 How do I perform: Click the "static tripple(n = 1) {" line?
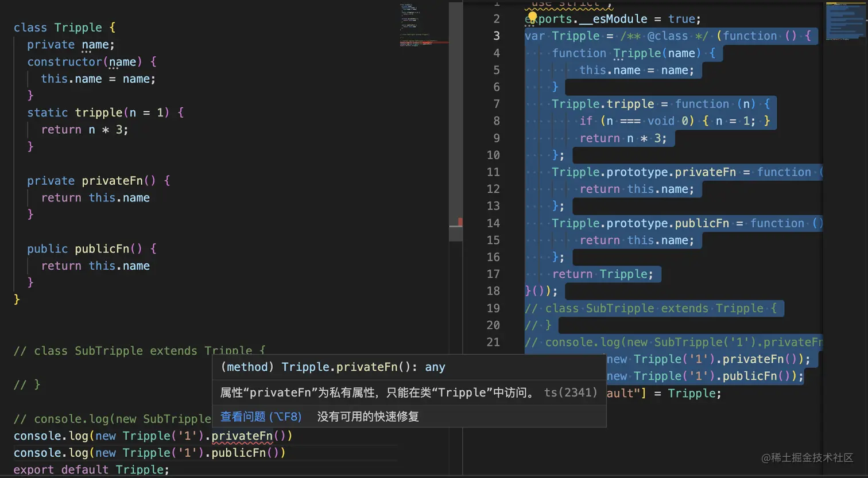[x=106, y=112]
